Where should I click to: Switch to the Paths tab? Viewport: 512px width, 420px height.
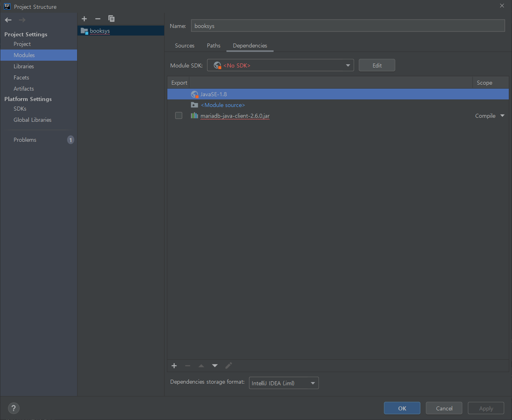click(x=214, y=46)
